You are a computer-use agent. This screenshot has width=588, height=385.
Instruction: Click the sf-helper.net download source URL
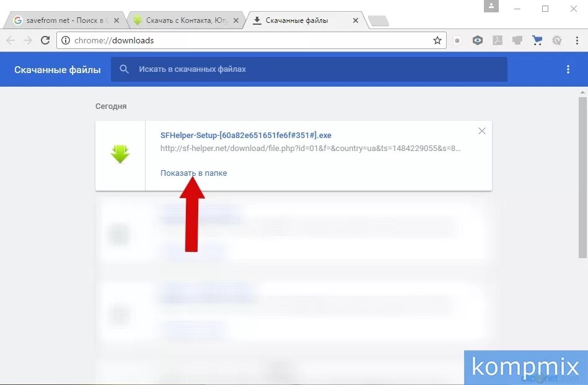point(310,149)
